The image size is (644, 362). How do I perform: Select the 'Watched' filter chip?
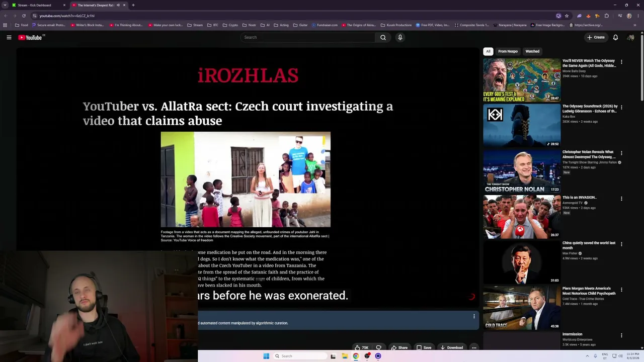532,51
